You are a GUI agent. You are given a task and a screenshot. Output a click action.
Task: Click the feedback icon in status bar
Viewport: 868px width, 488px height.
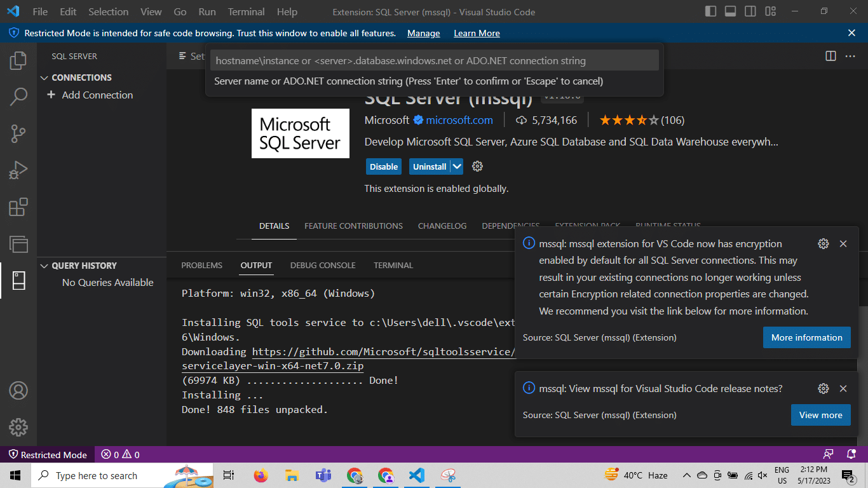[828, 454]
